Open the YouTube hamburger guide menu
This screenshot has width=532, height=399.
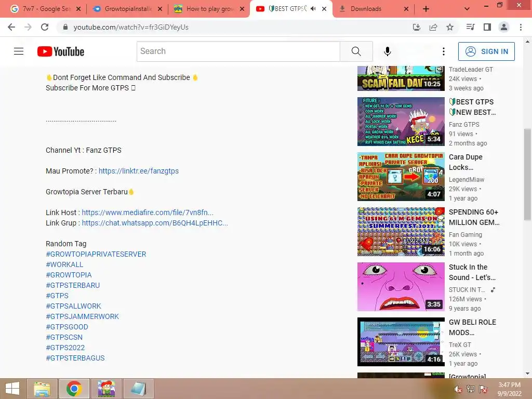pos(19,51)
